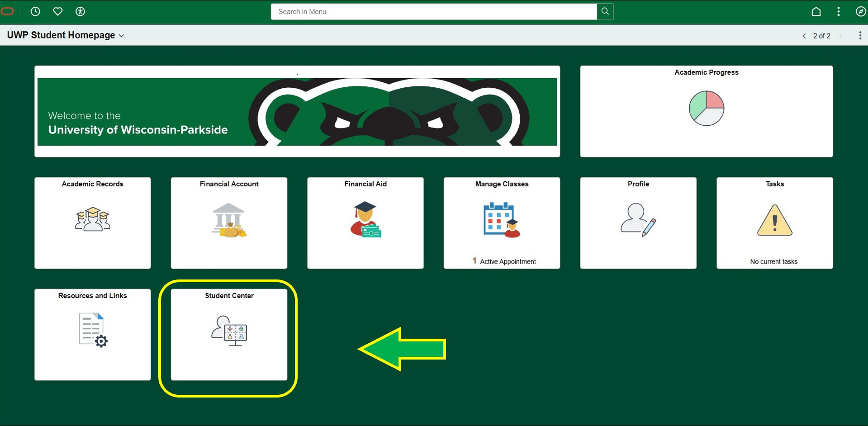Open the Financial Aid tile title
The height and width of the screenshot is (426, 868).
click(x=365, y=184)
